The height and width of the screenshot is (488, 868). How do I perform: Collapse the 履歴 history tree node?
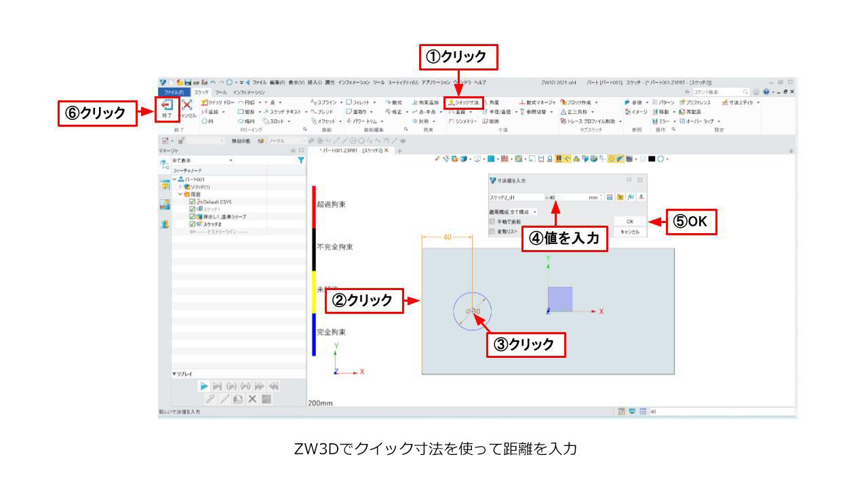(x=180, y=194)
